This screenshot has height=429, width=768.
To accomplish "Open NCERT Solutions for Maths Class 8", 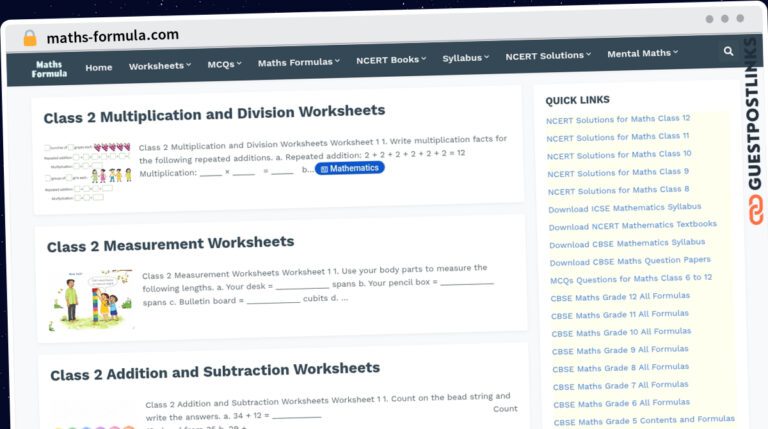I will [x=619, y=191].
